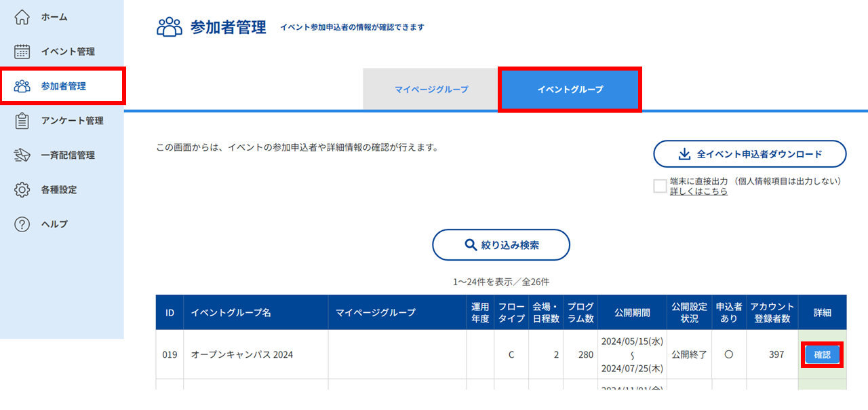Click the イベントグループ名 column header
This screenshot has height=410, width=868.
231,312
